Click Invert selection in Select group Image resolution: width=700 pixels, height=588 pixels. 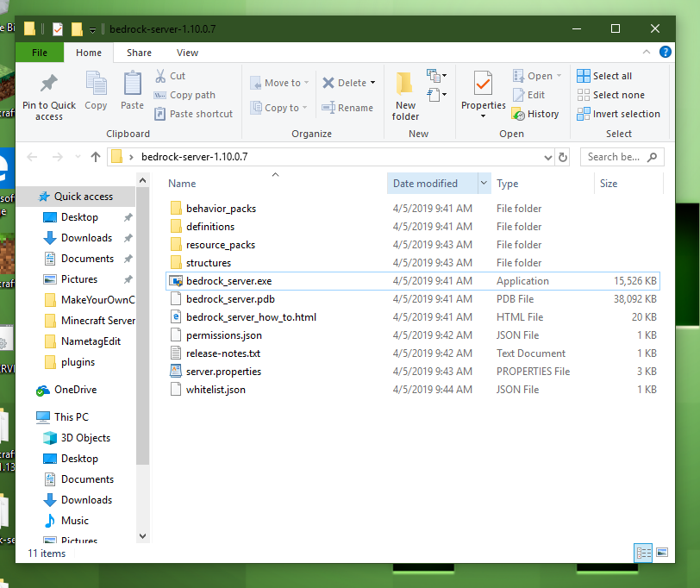618,114
